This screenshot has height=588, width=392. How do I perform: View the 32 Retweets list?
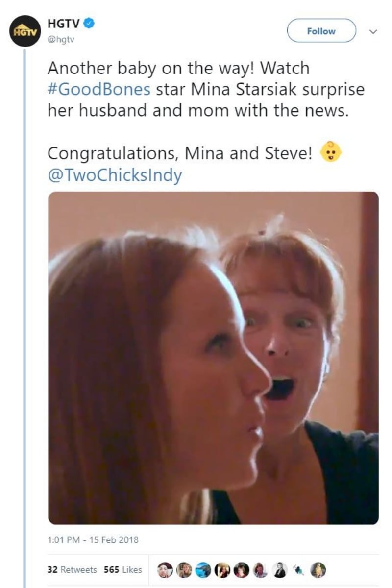point(72,569)
